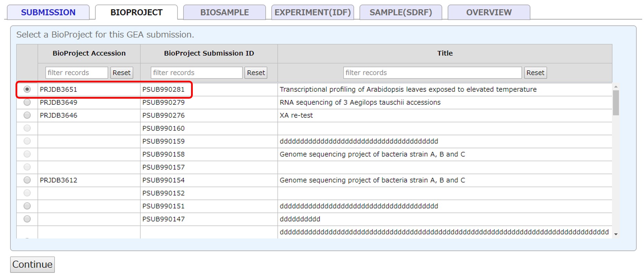
Task: Select the PRJDB3651 radio button
Action: coord(27,89)
